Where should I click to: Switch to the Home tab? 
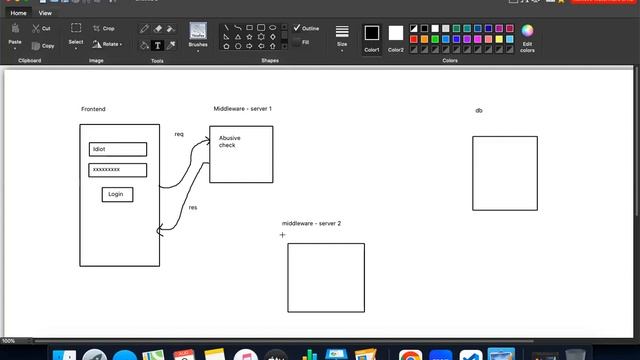pos(18,13)
